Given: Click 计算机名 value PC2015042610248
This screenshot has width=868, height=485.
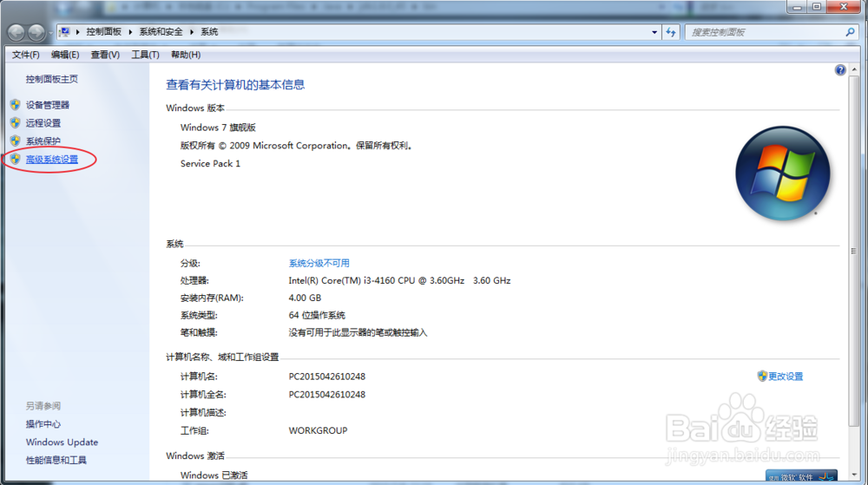Looking at the screenshot, I should coord(326,377).
